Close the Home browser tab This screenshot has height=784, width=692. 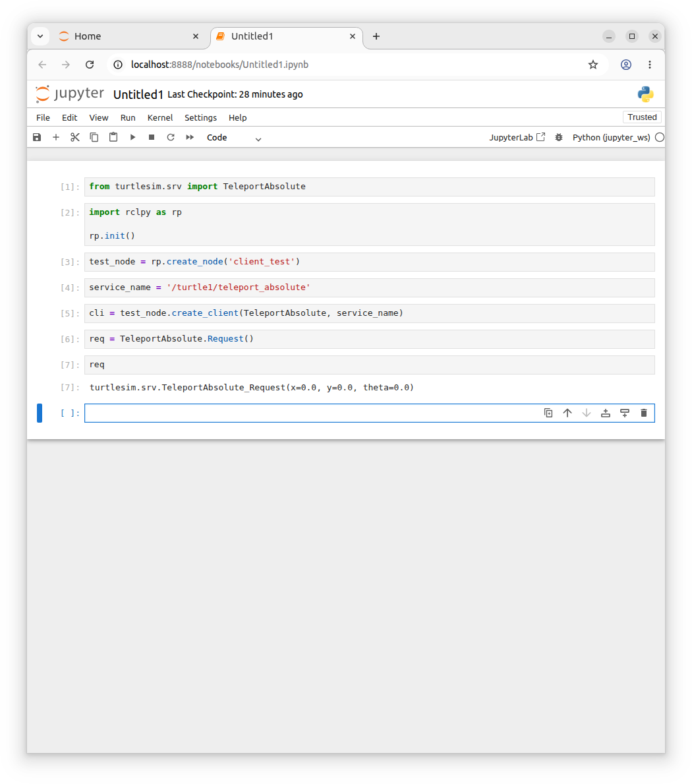pos(196,36)
